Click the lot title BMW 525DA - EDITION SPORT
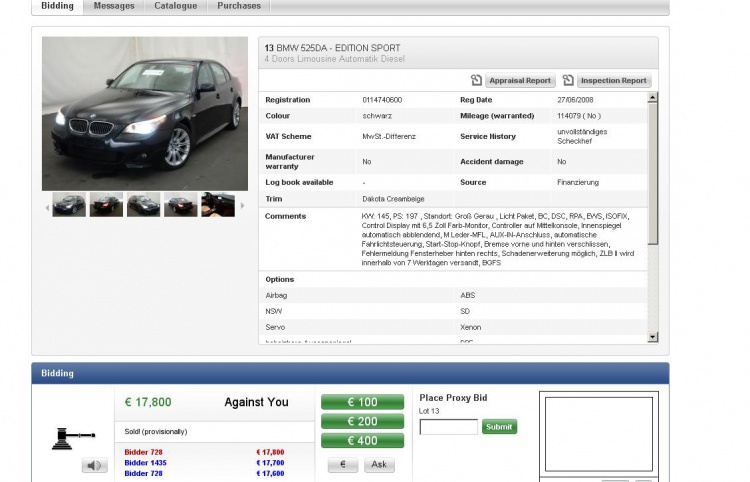 pos(338,48)
